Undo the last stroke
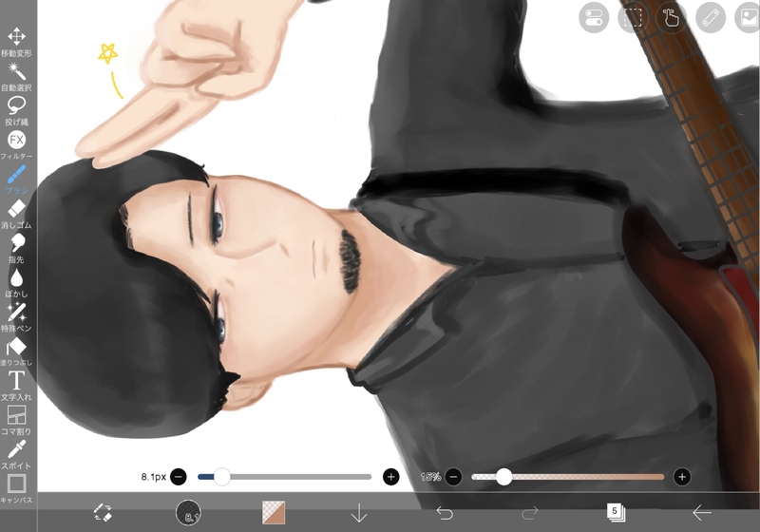The height and width of the screenshot is (532, 760). 445,513
